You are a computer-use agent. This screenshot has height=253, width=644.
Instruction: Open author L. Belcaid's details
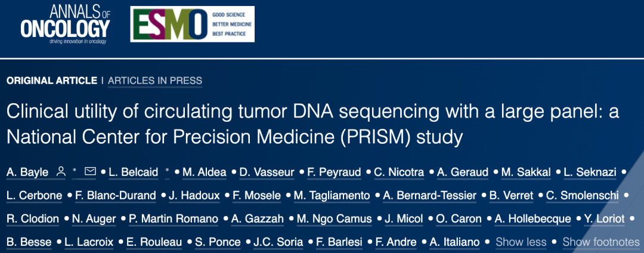click(134, 172)
